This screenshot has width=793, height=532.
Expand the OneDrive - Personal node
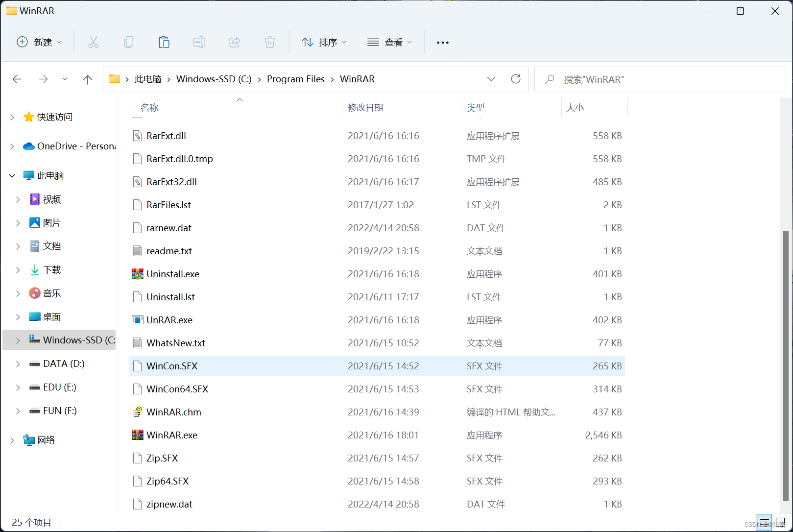tap(12, 146)
